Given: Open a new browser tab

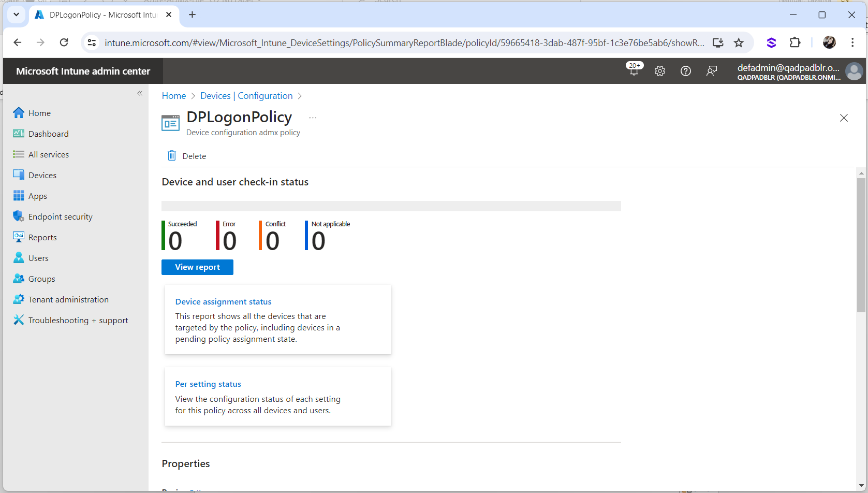Looking at the screenshot, I should (x=193, y=15).
